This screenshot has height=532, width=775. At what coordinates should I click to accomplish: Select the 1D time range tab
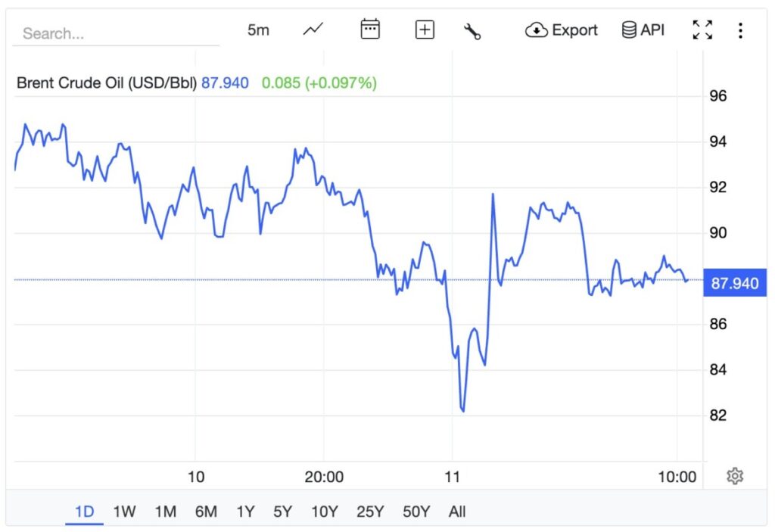tap(84, 512)
